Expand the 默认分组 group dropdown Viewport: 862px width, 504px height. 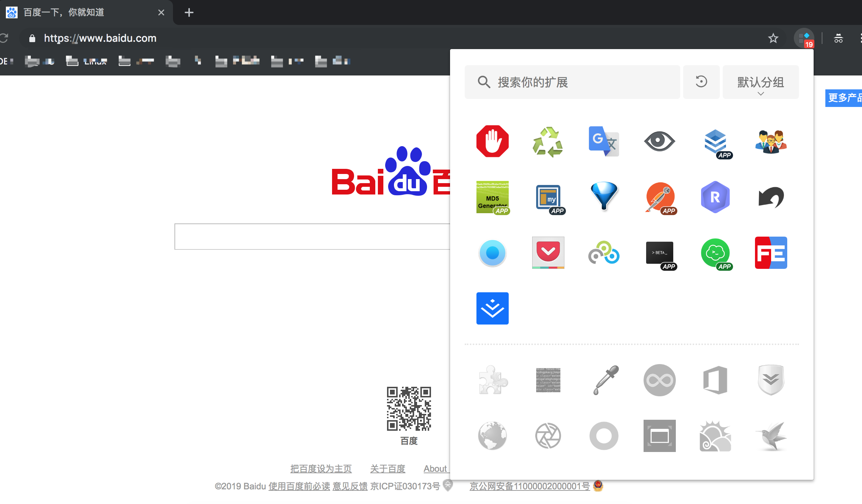click(x=760, y=82)
